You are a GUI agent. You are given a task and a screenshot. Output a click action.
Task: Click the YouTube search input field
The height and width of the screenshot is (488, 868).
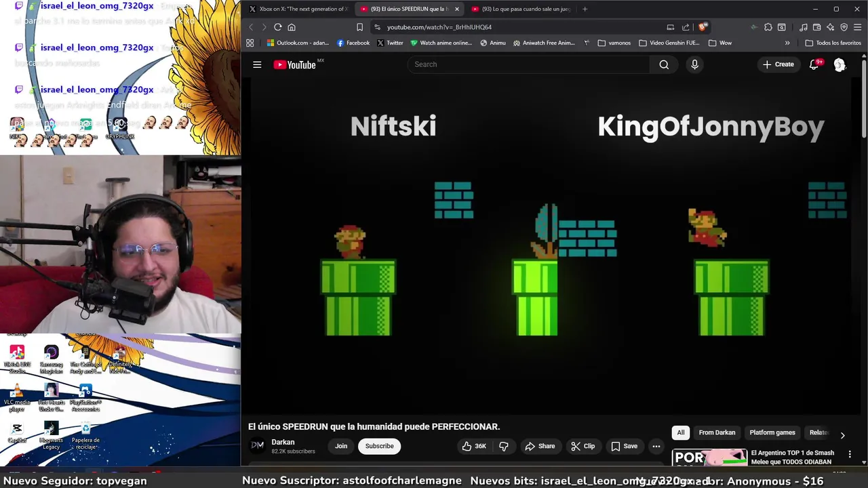(529, 64)
